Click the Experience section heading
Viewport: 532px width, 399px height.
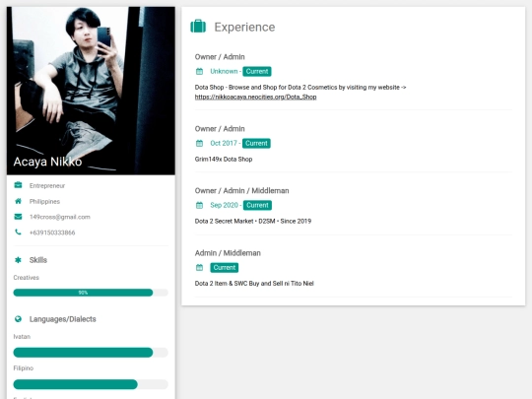point(244,28)
